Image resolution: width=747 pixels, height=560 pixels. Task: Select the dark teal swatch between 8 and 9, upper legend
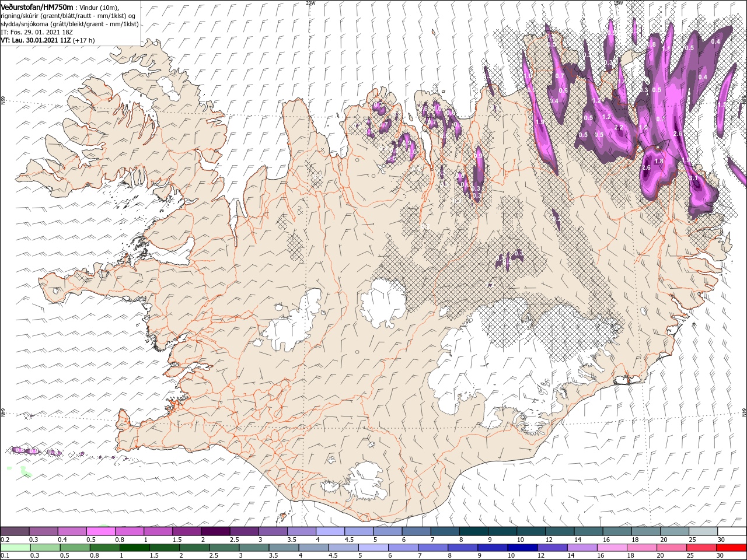click(474, 531)
